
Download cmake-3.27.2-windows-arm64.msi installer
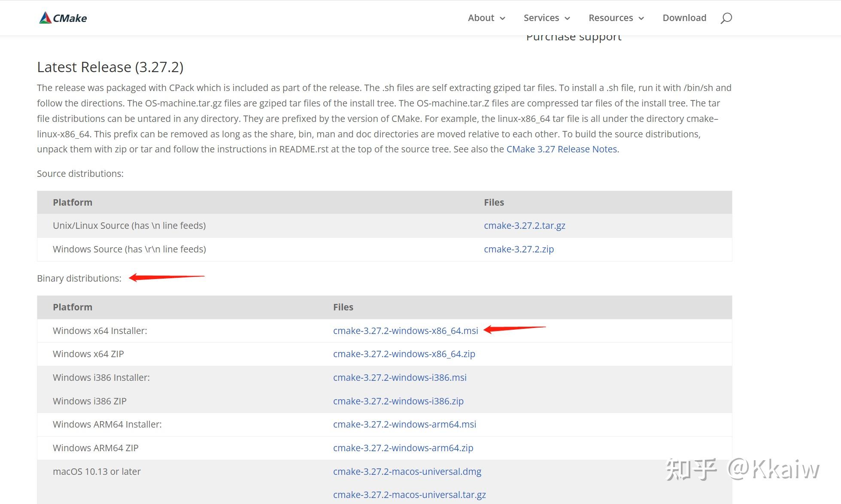[x=404, y=425]
